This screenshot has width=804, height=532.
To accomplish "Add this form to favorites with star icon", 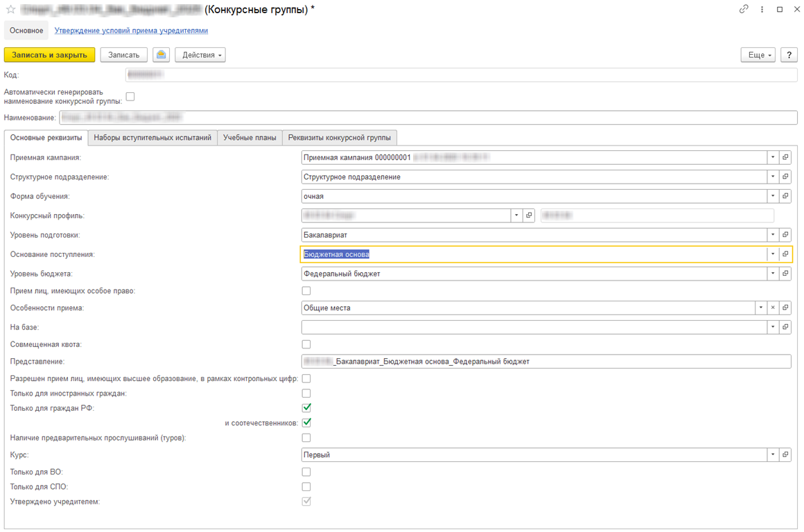I will (x=10, y=10).
